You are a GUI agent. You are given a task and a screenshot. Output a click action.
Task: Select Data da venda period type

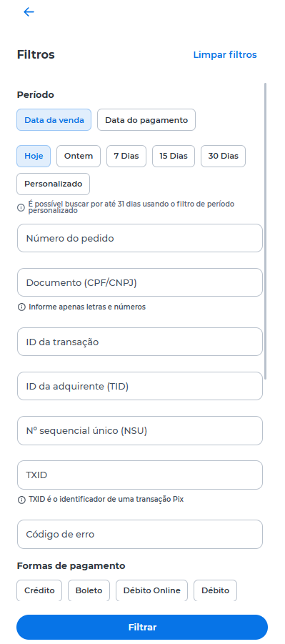pyautogui.click(x=54, y=120)
